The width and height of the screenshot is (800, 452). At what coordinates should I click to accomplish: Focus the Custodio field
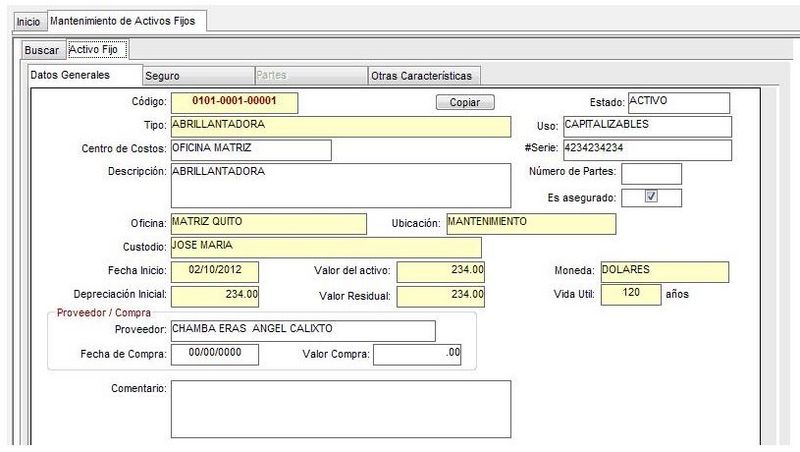325,246
